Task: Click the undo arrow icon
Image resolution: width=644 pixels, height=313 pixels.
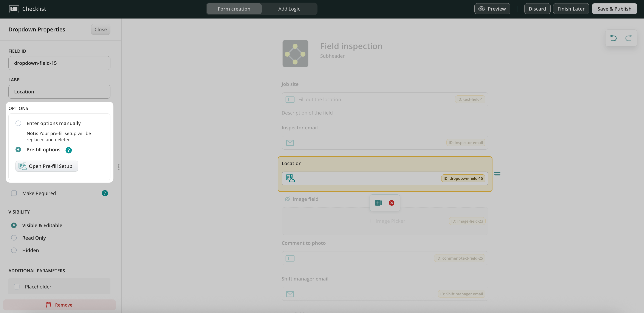Action: pos(613,38)
